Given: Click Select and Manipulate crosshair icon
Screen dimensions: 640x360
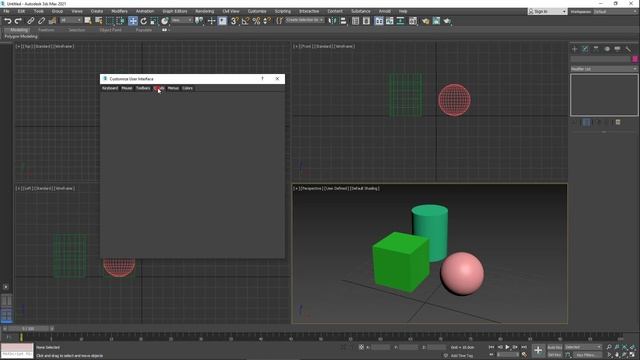Looking at the screenshot, I should point(211,21).
